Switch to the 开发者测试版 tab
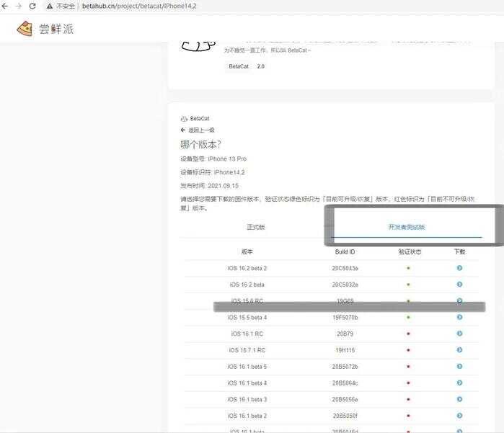This screenshot has height=433, width=504. tap(407, 227)
